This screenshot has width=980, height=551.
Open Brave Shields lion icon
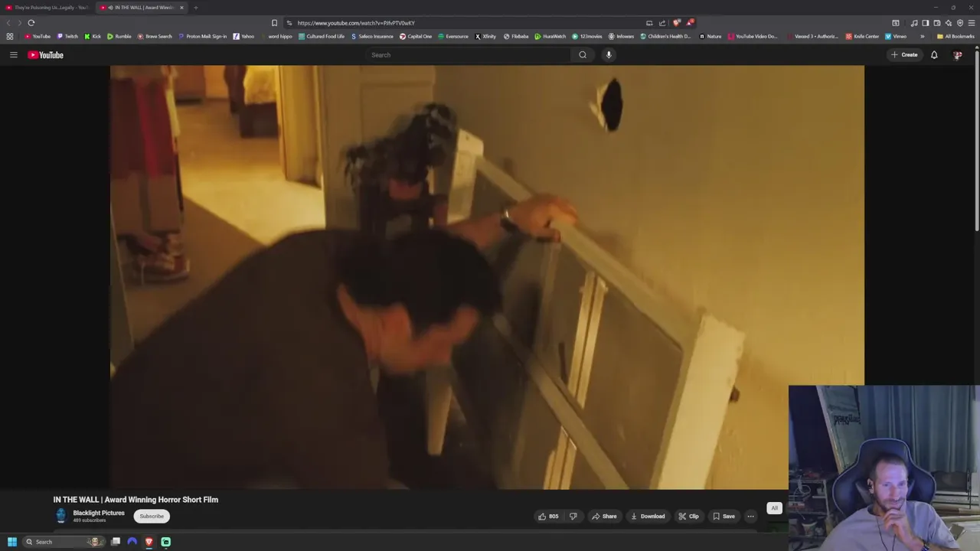tap(676, 23)
